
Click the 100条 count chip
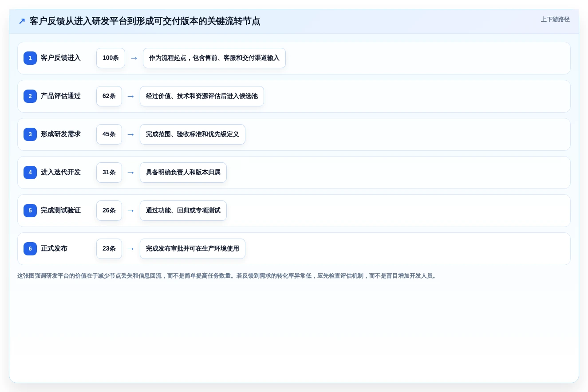110,58
